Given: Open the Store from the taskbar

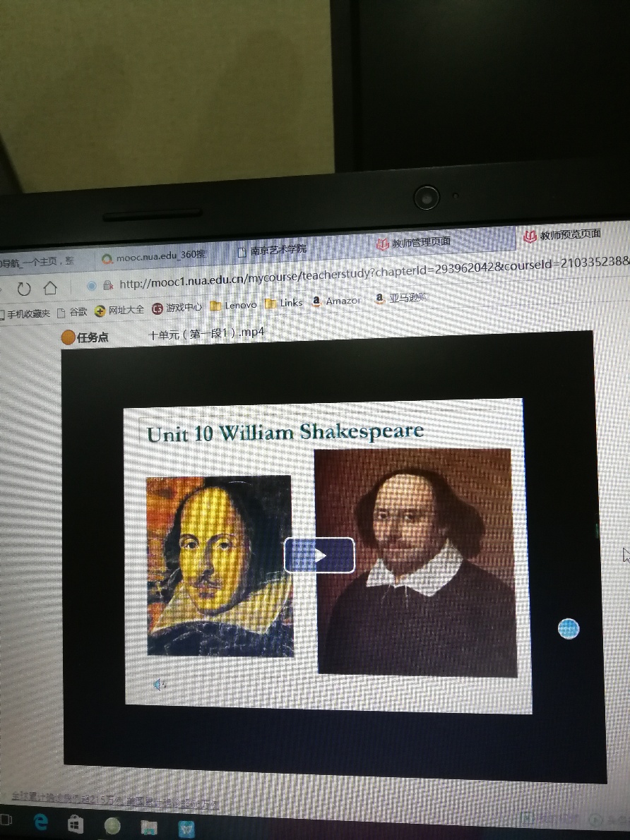Looking at the screenshot, I should tap(75, 823).
